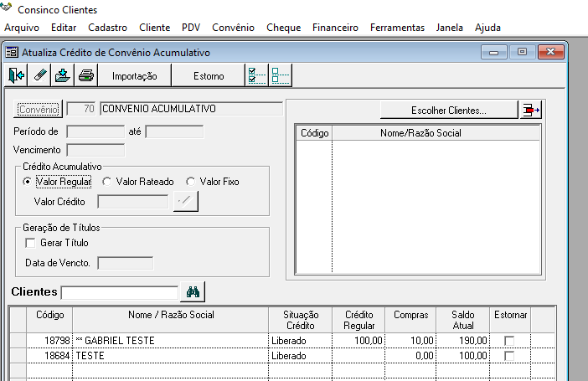Click the Compras value 0,00
The image size is (588, 381).
(410, 356)
